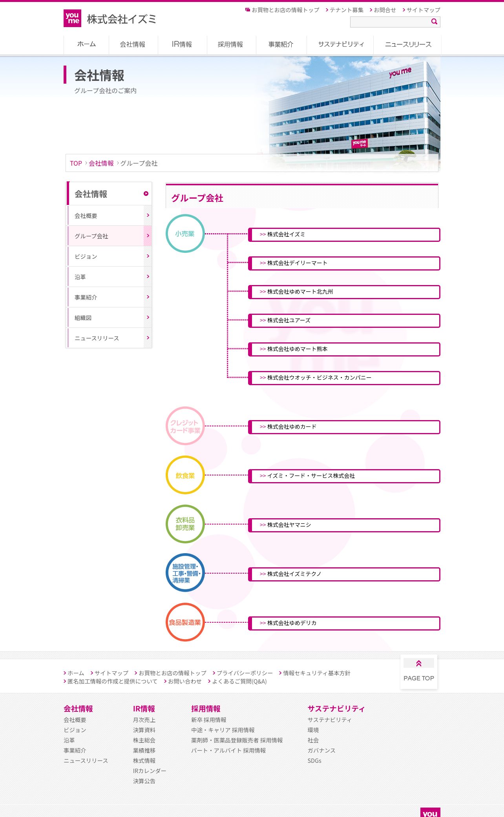The height and width of the screenshot is (817, 504).
Task: Open 株式会社ヤマニシ company link
Action: point(344,525)
